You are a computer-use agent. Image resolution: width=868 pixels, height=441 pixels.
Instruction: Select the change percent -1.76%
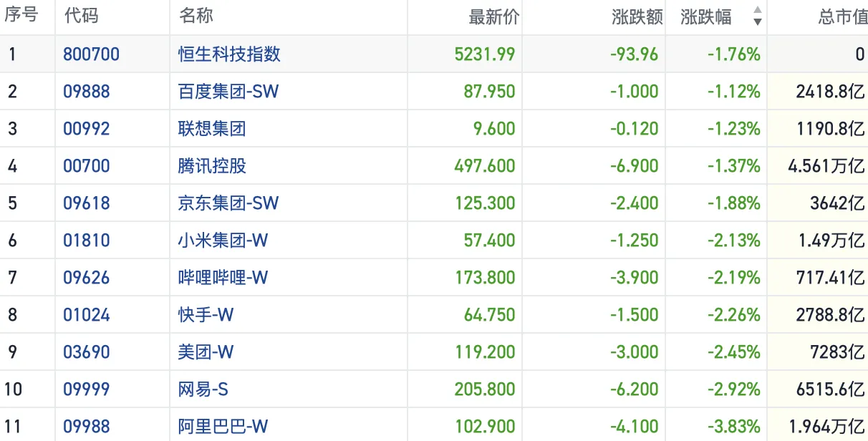733,54
